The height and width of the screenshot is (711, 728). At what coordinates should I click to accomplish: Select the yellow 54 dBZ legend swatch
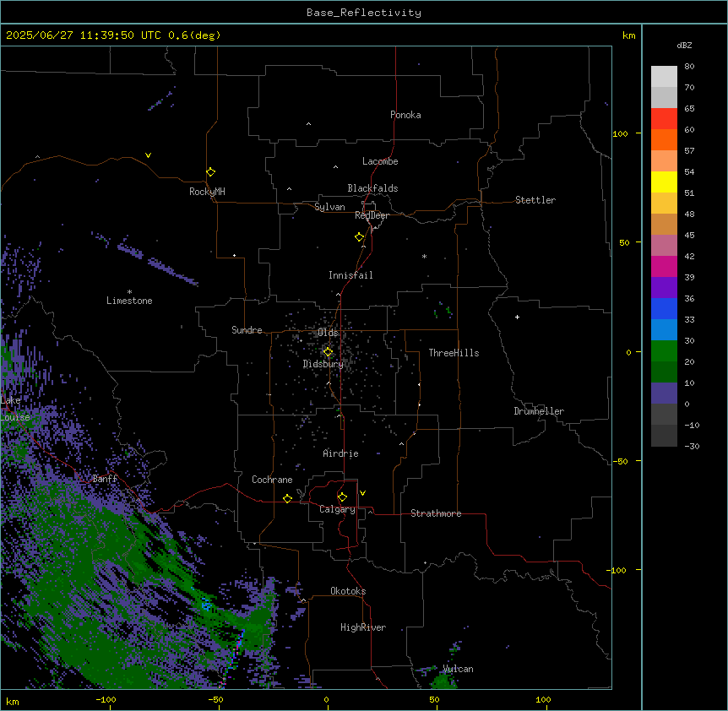[x=664, y=182]
